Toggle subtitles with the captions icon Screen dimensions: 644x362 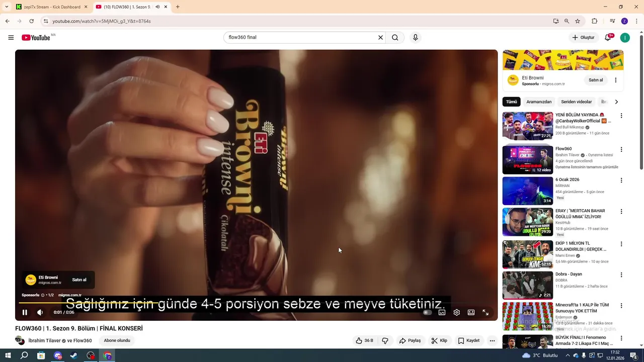coord(442,312)
